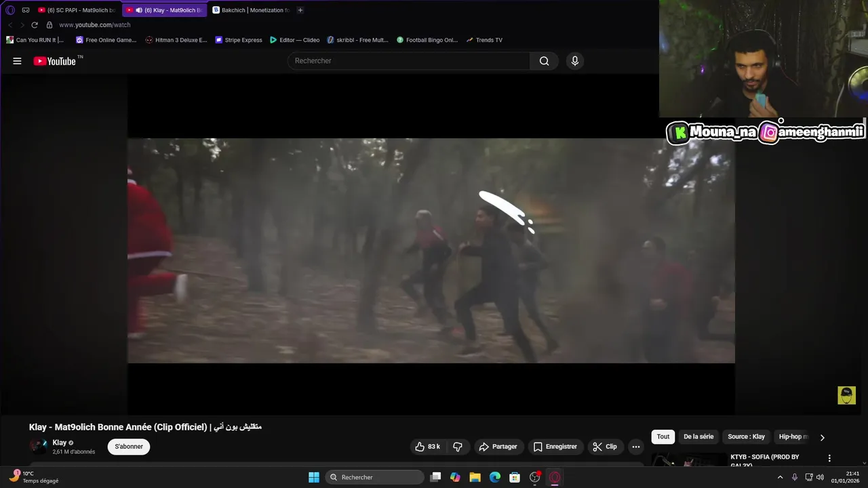
Task: Open KTYB - SOFIA video thumbnail
Action: click(x=689, y=461)
